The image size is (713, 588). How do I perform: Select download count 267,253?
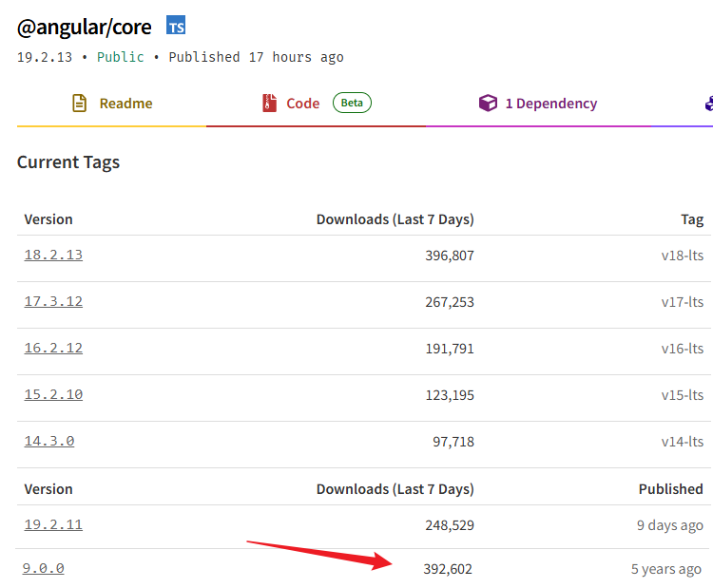(450, 302)
